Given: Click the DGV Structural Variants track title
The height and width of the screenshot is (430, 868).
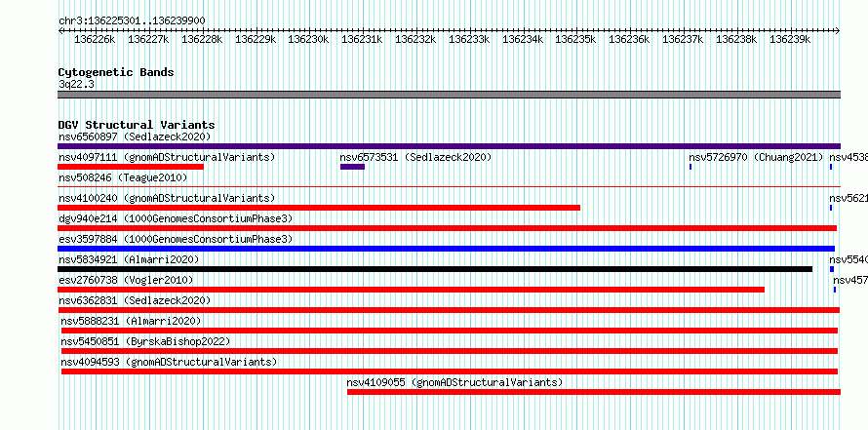Looking at the screenshot, I should (x=137, y=125).
